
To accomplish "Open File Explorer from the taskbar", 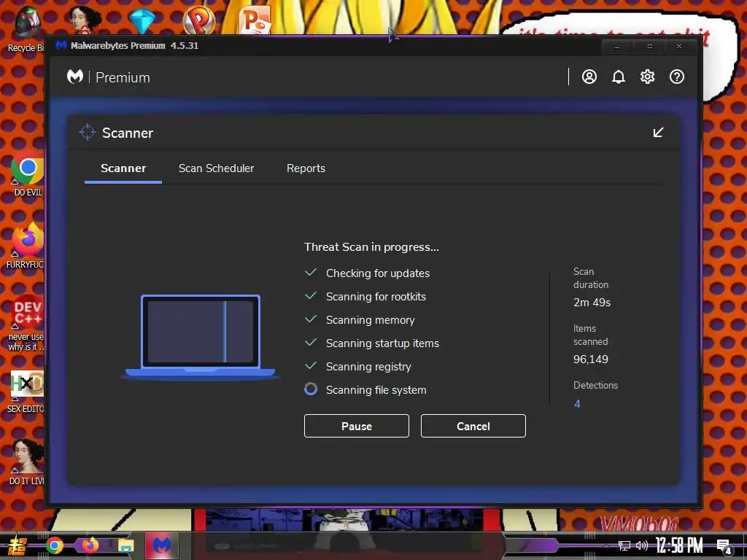I will pos(125,545).
